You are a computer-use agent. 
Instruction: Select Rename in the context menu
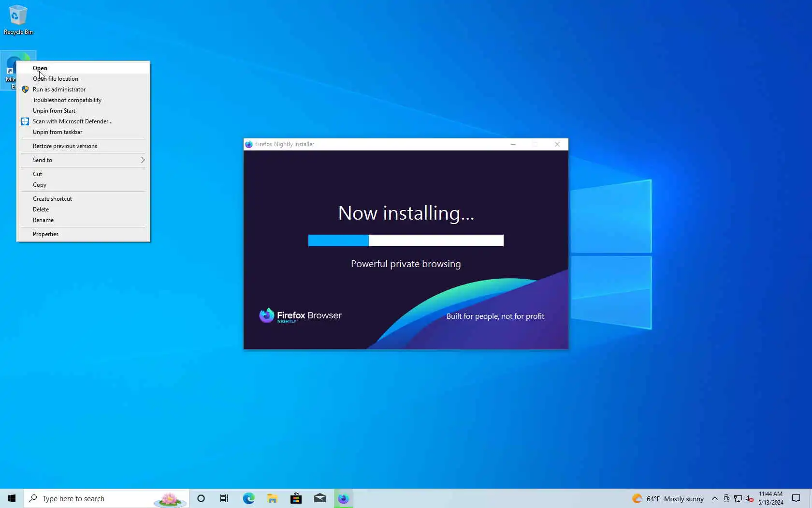[83, 220]
